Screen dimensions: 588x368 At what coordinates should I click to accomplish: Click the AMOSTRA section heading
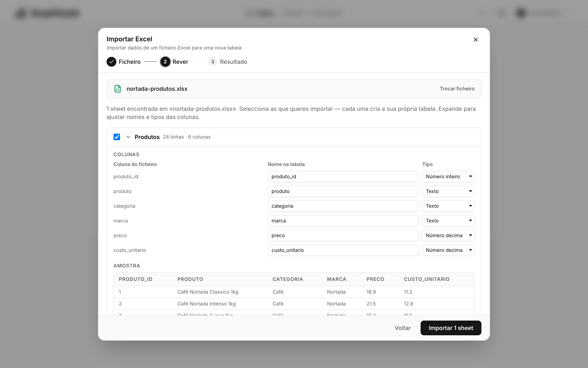(127, 266)
